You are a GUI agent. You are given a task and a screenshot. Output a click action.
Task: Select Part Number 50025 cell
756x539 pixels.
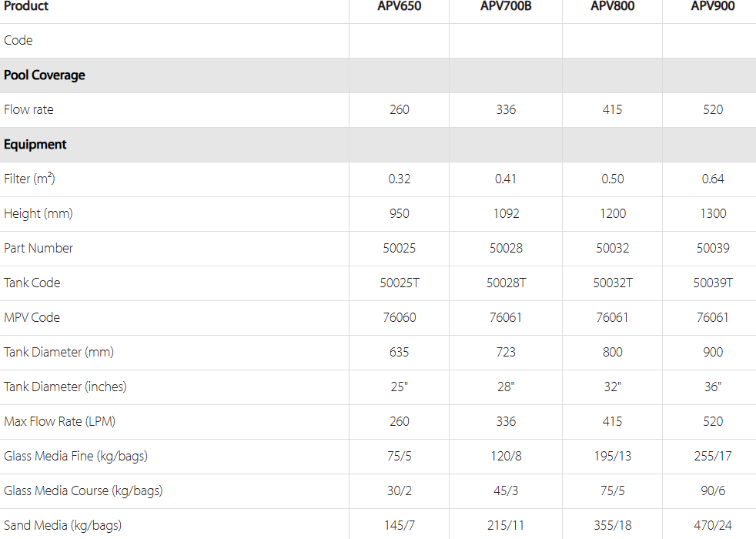(400, 248)
